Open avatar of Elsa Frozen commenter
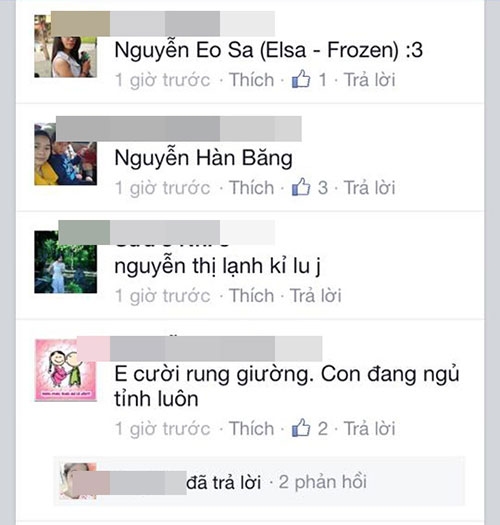The image size is (500, 525). (x=66, y=46)
